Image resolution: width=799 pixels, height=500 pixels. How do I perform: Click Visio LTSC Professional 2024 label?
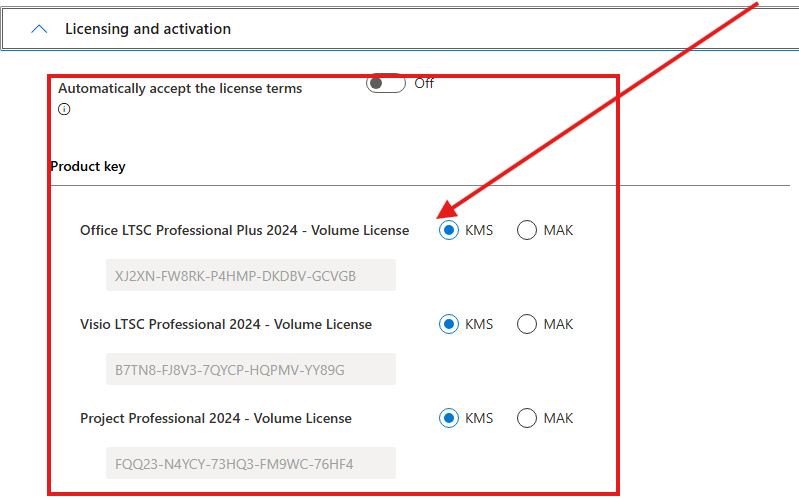point(226,324)
